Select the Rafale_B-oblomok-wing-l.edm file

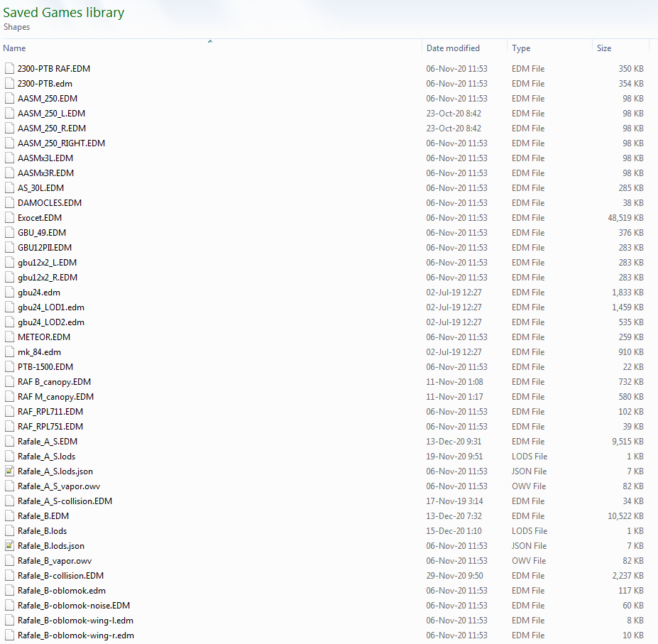(75, 621)
